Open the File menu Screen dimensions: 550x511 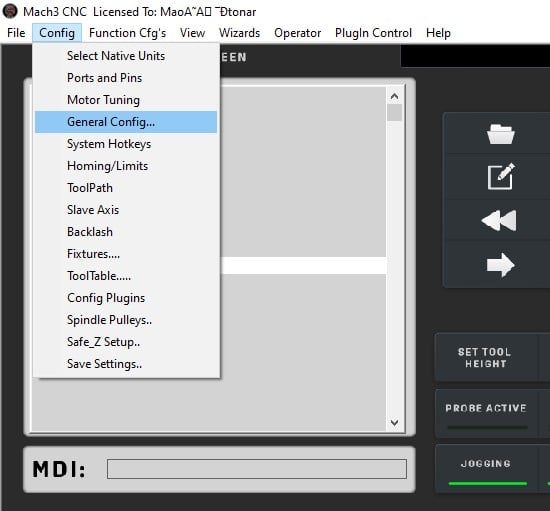point(16,33)
